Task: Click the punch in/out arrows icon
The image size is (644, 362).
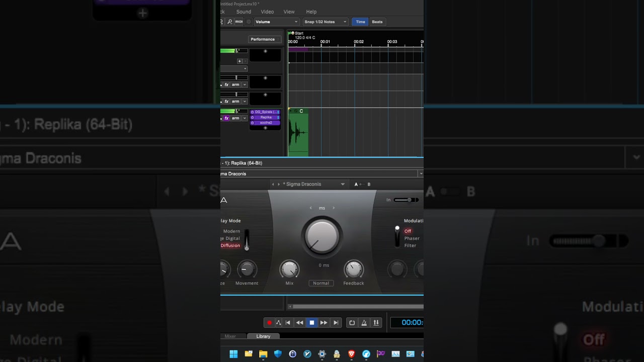Action: (x=376, y=323)
